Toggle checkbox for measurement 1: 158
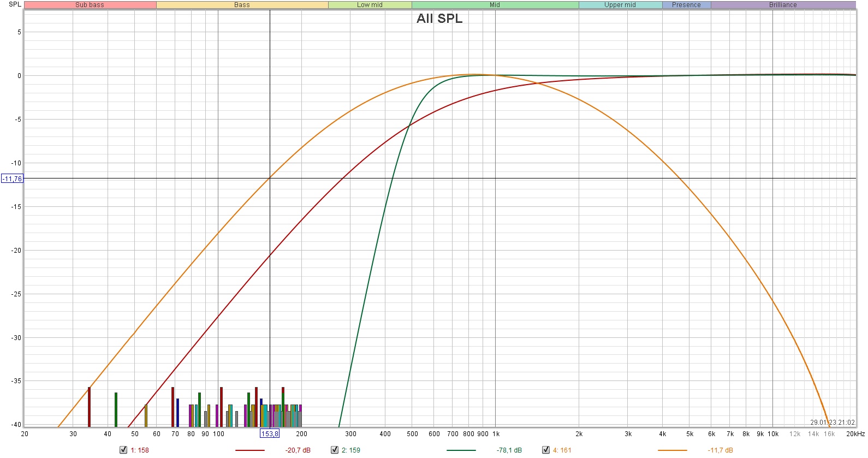 point(123,450)
